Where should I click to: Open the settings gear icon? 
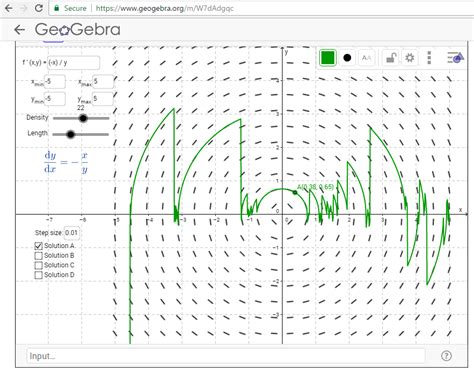(409, 58)
